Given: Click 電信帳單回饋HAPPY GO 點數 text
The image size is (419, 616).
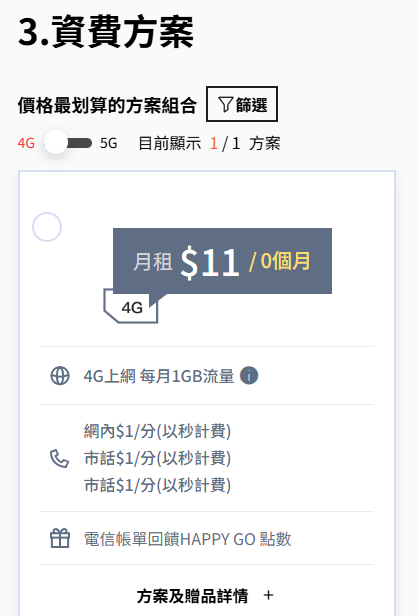Looking at the screenshot, I should (x=188, y=539).
